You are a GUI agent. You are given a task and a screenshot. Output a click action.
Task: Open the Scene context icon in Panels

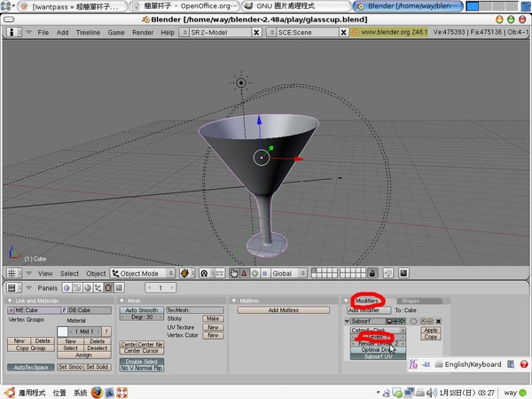(119, 288)
